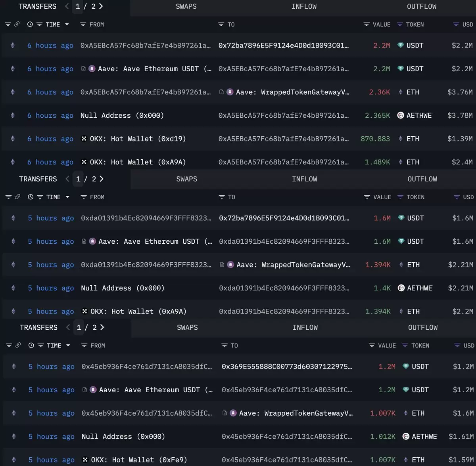Click the Aave logo beside Aave Ethereum USDT in the 1.6M row
This screenshot has width=476, height=466.
92,241
